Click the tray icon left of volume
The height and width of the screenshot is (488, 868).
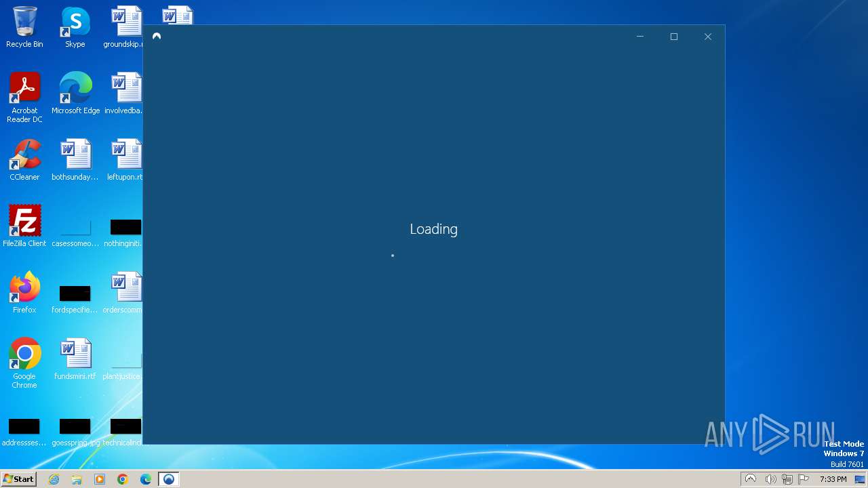pos(750,479)
